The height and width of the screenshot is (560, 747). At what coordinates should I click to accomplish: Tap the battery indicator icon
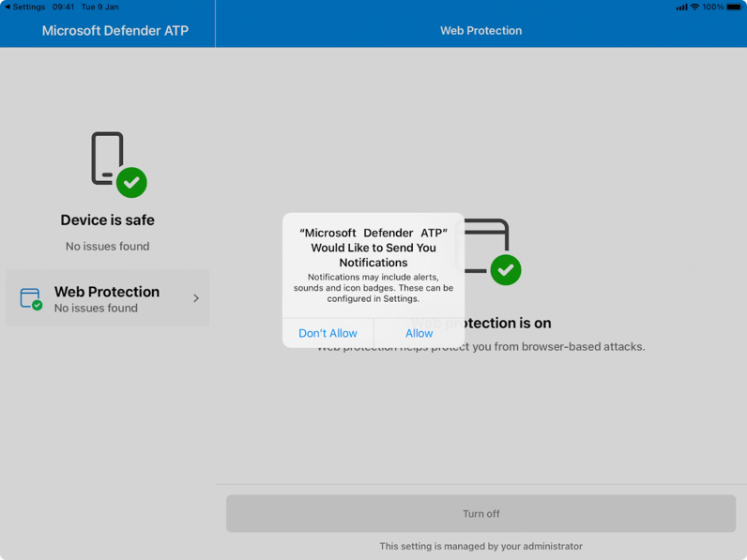pos(734,7)
